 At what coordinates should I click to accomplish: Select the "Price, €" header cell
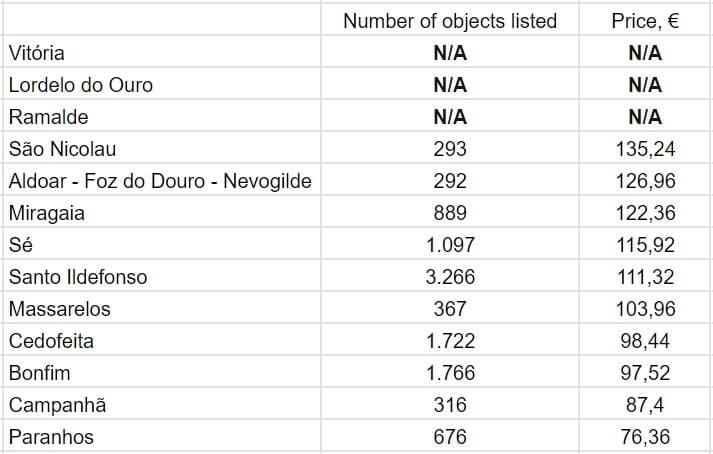(x=645, y=21)
